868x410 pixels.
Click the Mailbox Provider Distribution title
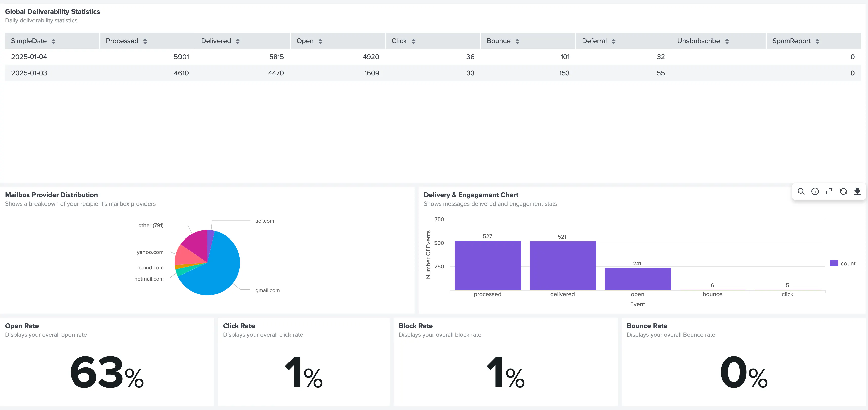[x=51, y=195]
